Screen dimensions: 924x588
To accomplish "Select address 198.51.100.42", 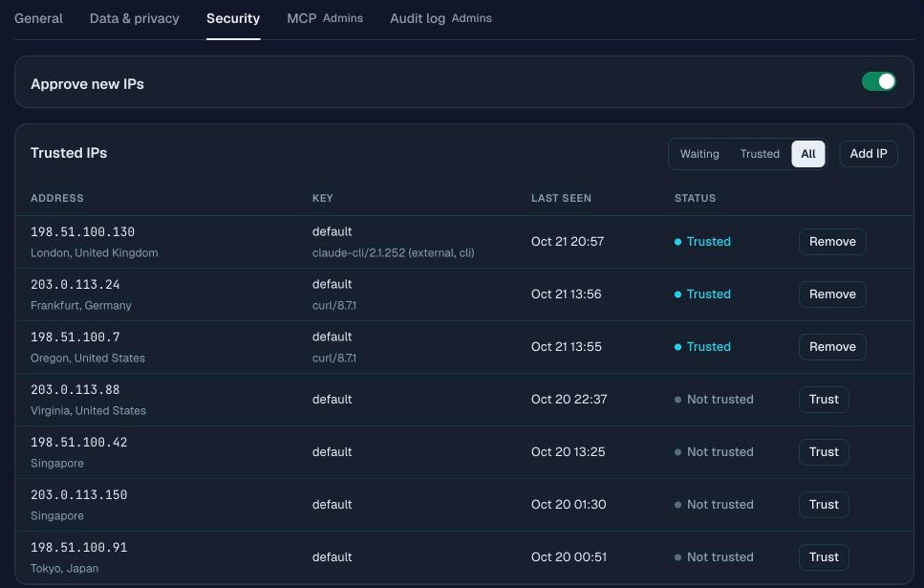I will coord(79,442).
